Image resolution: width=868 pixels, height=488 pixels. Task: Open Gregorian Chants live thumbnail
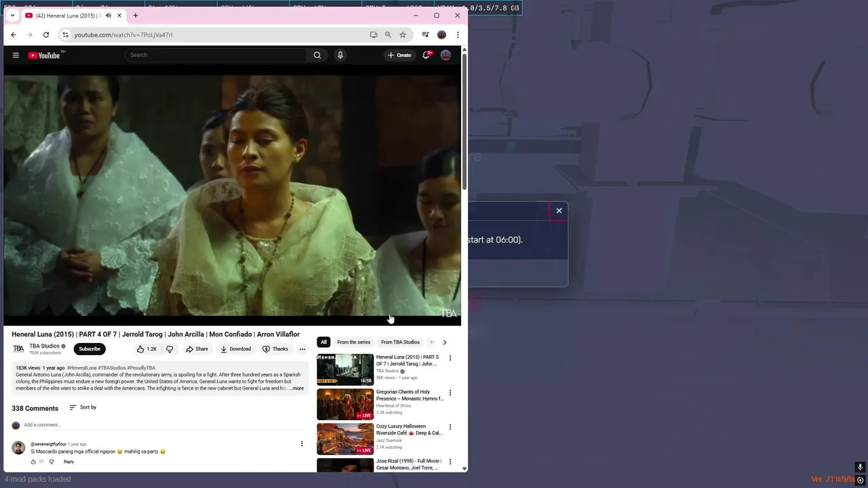pos(345,404)
